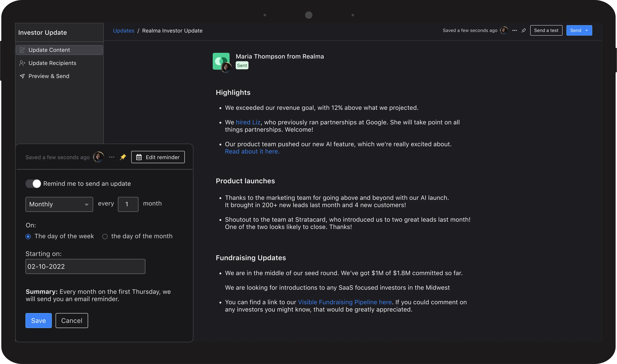Click the Send a test button
Viewport: 617px width, 364px height.
546,30
